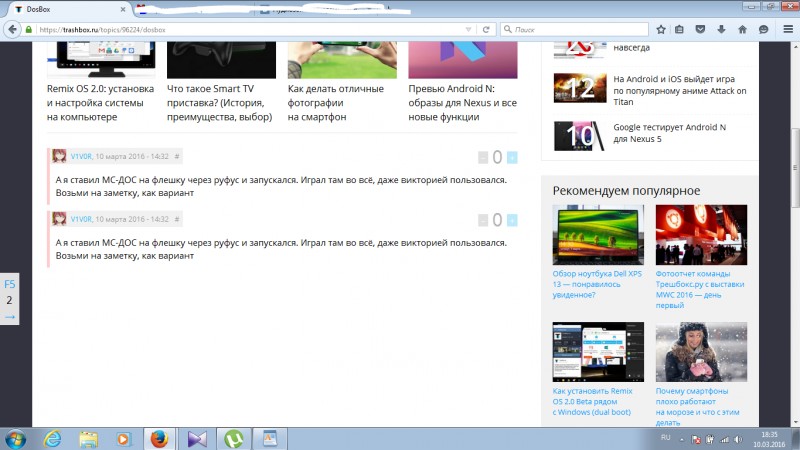Click the Attack on Titan news thumbnail 12
The image size is (800, 450).
580,88
